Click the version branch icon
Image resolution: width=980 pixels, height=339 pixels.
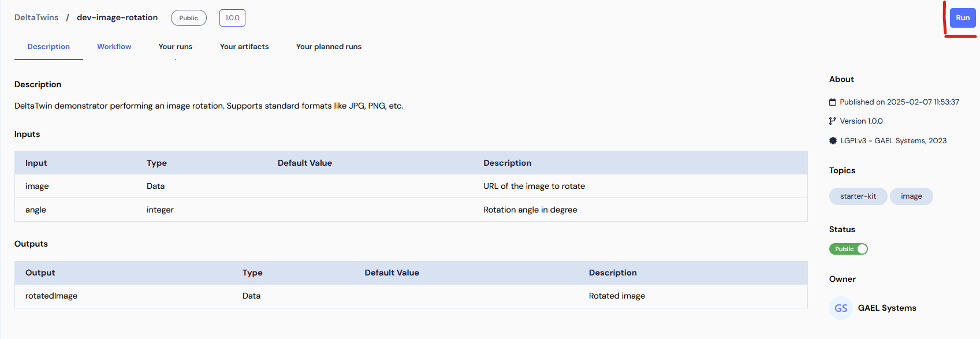pyautogui.click(x=832, y=121)
